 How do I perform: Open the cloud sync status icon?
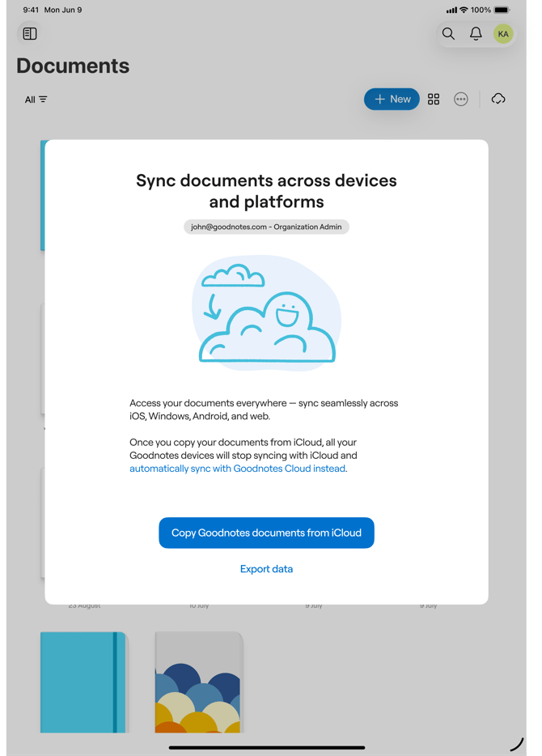[498, 100]
